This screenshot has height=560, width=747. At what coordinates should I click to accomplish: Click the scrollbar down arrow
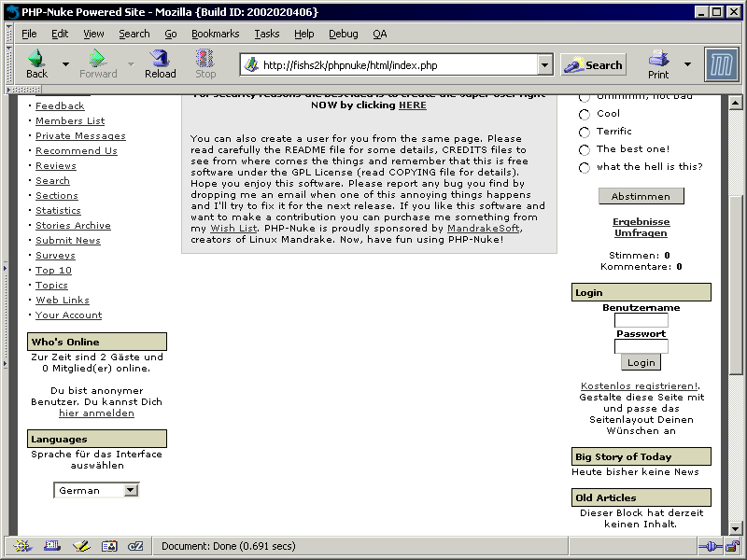[736, 528]
